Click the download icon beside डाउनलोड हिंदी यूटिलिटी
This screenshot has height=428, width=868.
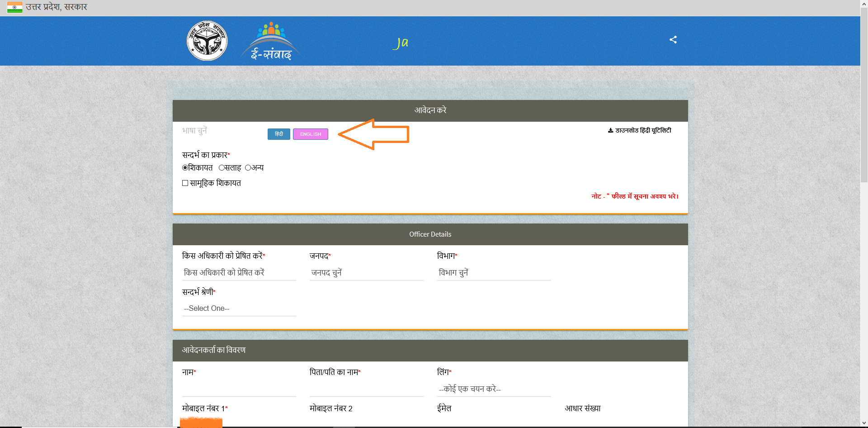pyautogui.click(x=610, y=131)
